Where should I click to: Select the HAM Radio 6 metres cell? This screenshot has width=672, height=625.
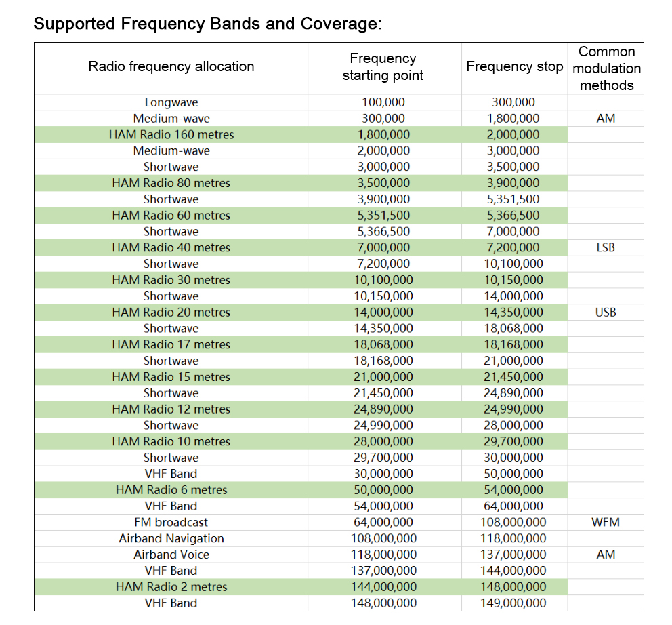171,490
